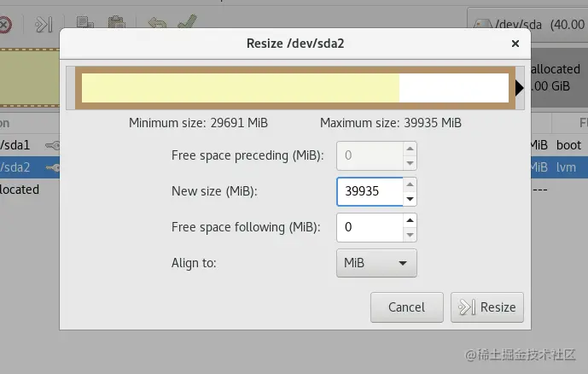Click the Maximum size: 39935 MiB text
588x374 pixels.
pos(390,123)
